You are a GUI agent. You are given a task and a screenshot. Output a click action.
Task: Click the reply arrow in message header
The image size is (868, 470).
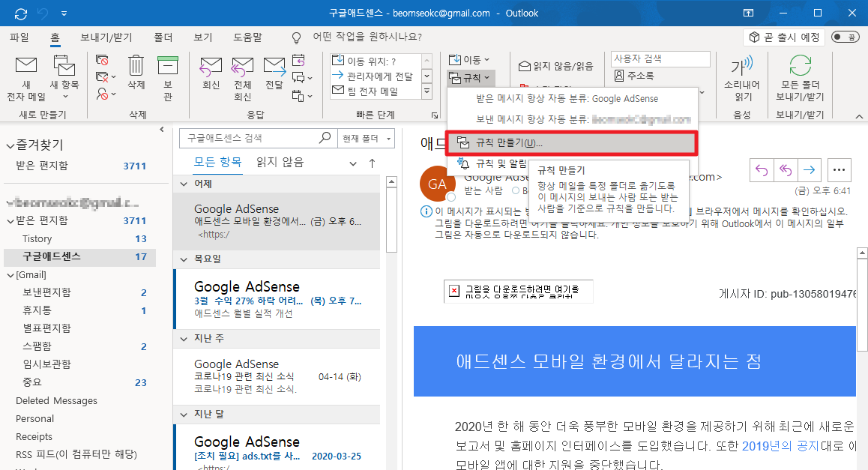click(762, 170)
